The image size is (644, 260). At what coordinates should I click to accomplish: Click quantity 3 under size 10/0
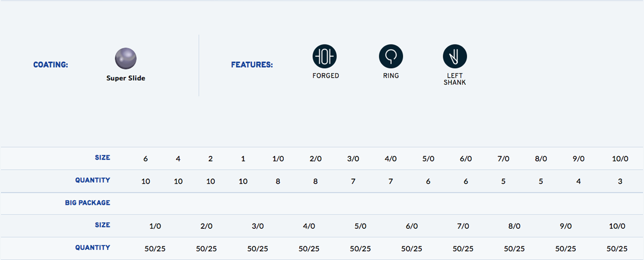[x=620, y=182]
